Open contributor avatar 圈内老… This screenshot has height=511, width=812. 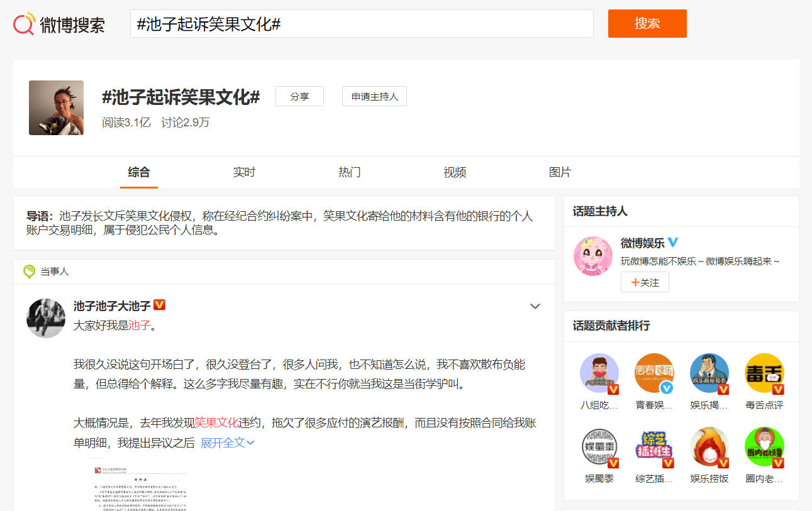pyautogui.click(x=764, y=447)
